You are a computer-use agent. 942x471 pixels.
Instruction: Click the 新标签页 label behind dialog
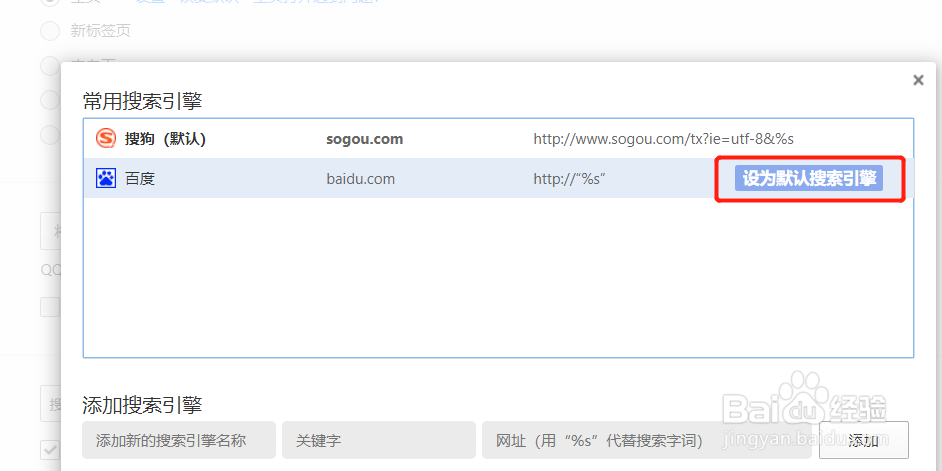pyautogui.click(x=100, y=31)
